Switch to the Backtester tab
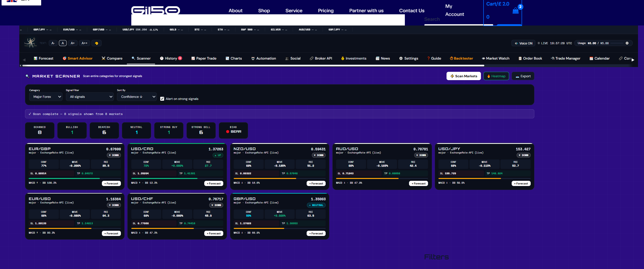 click(461, 59)
